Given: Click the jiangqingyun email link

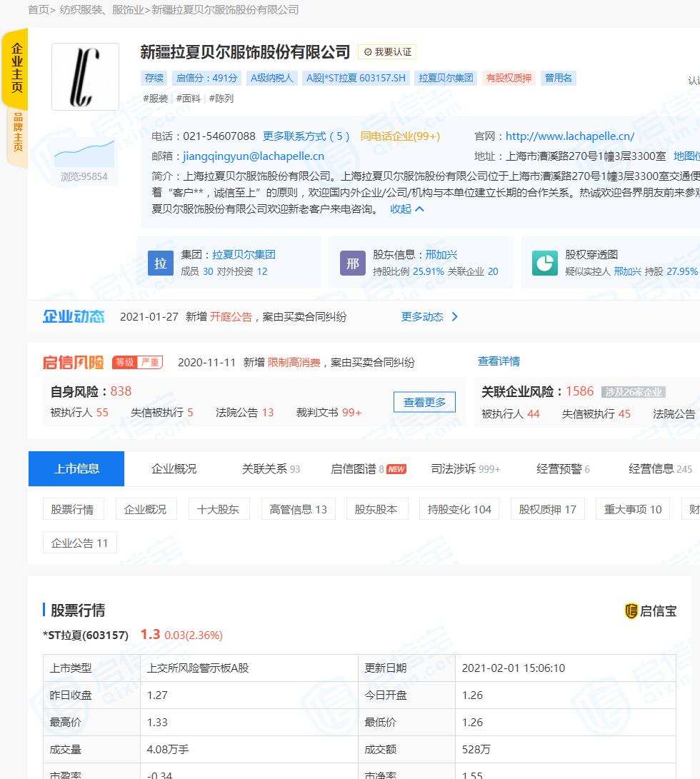Looking at the screenshot, I should pos(254,156).
